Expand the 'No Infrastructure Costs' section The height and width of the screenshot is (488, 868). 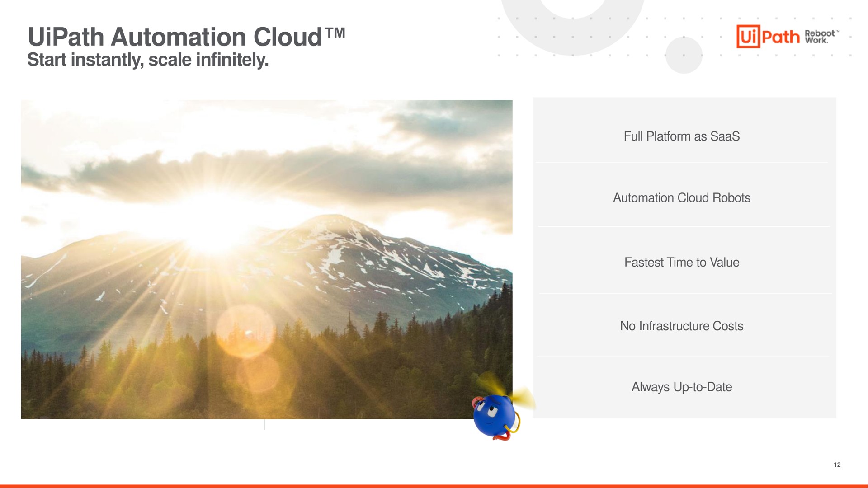coord(681,325)
